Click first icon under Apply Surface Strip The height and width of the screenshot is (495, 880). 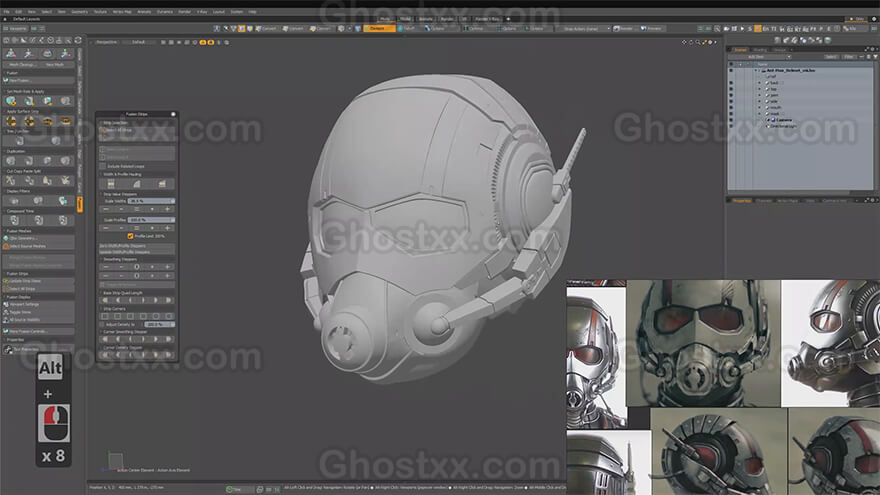[11, 121]
